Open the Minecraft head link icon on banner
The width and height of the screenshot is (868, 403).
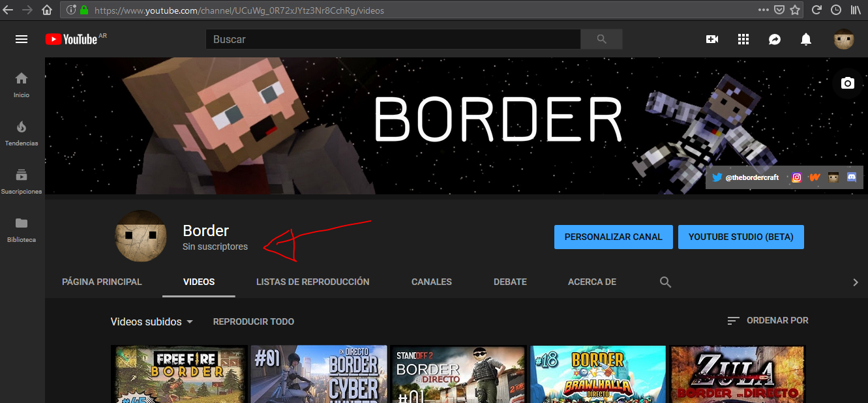pyautogui.click(x=833, y=177)
